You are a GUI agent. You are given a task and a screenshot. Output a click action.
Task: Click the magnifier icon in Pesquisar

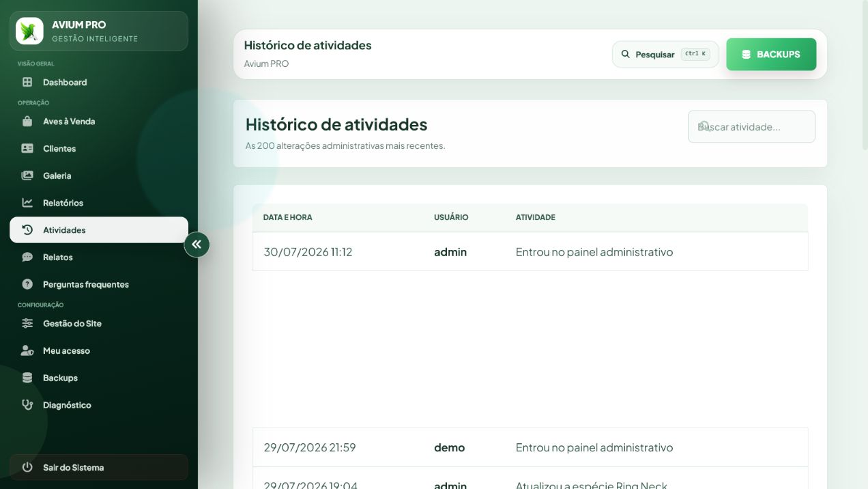626,54
